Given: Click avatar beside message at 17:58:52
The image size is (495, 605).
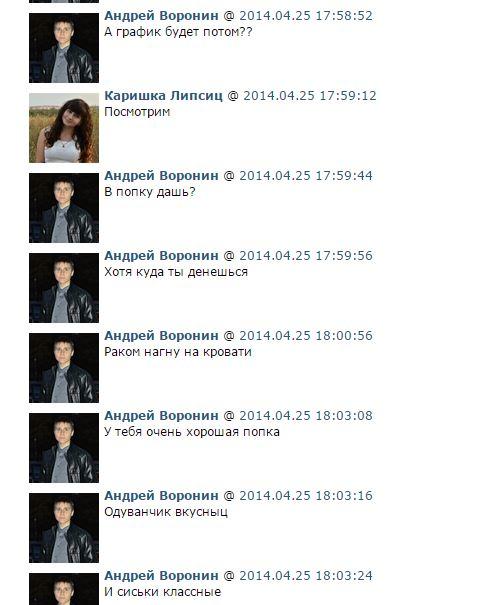Looking at the screenshot, I should [64, 48].
